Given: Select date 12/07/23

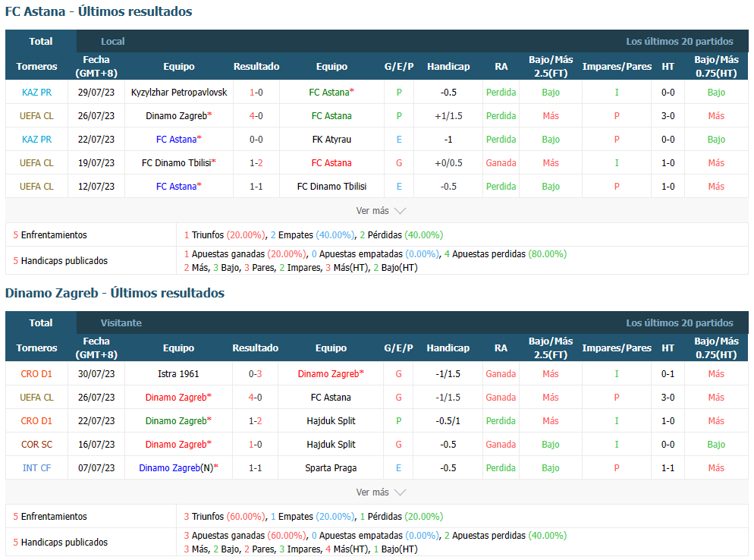Looking at the screenshot, I should point(96,187).
